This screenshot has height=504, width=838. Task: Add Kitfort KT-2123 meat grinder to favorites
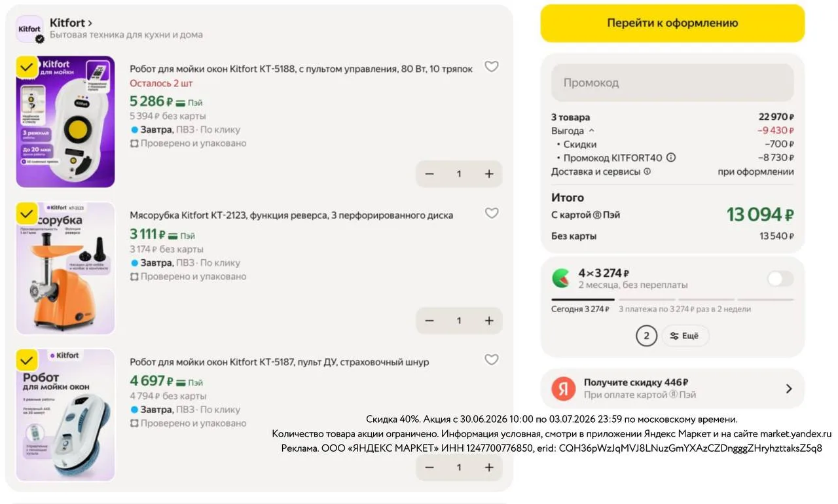492,213
